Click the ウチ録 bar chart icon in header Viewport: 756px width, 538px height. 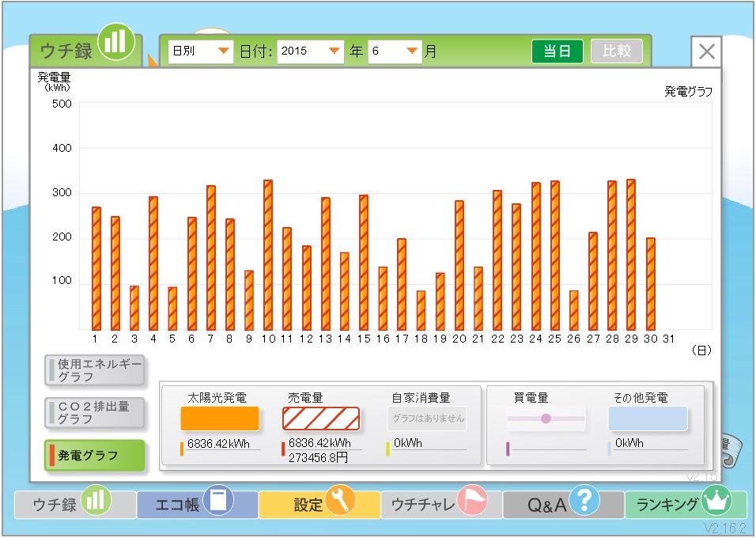coord(116,41)
